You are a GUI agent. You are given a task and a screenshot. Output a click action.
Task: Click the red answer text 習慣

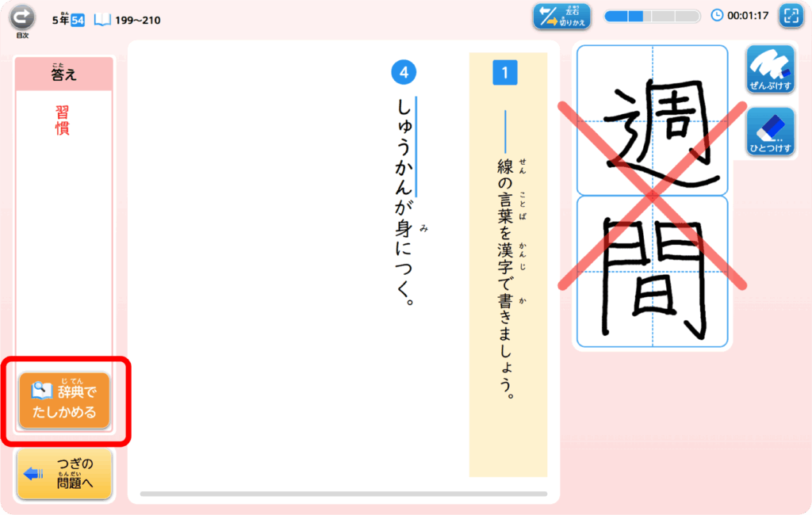63,120
